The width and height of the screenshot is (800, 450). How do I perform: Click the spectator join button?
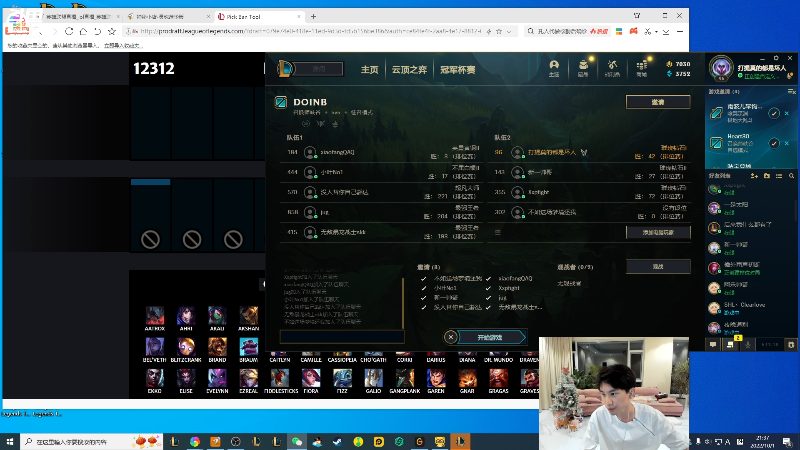pyautogui.click(x=658, y=266)
